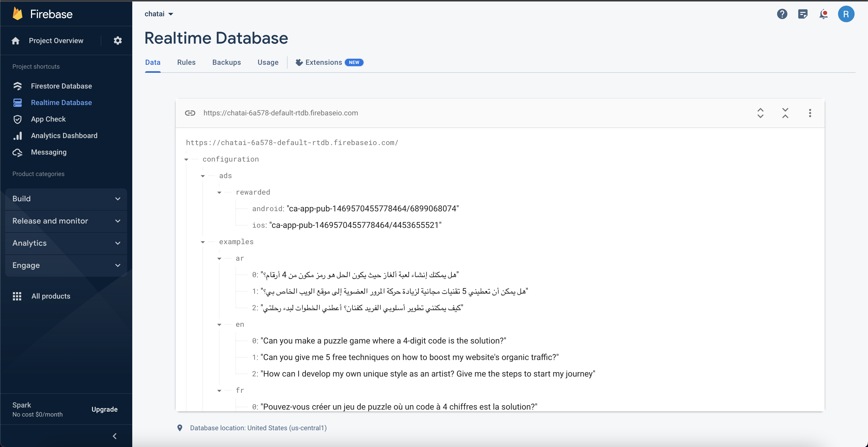Collapse the en language node
This screenshot has width=868, height=447.
point(219,325)
